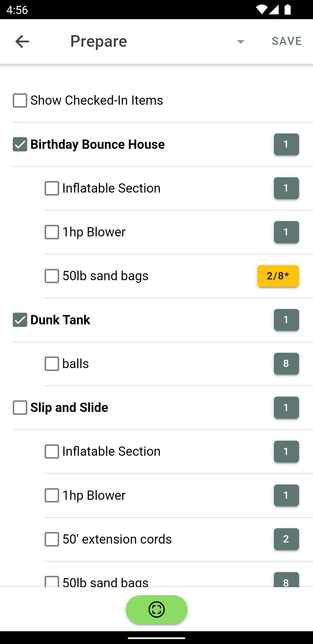Uncheck the Dunk Tank checkbox
Viewport: 313px width, 644px height.
pos(20,320)
